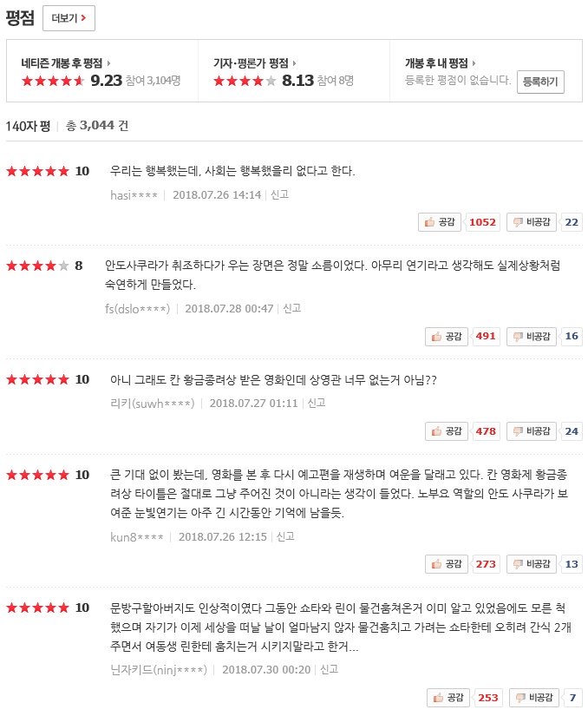
Task: Like the fs(dslo****) review with 공감
Action: click(446, 337)
